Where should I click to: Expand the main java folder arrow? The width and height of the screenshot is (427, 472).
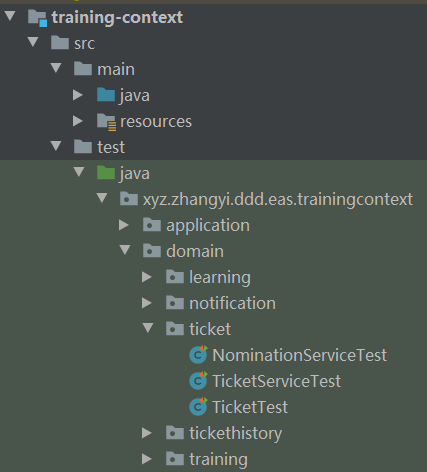(78, 95)
